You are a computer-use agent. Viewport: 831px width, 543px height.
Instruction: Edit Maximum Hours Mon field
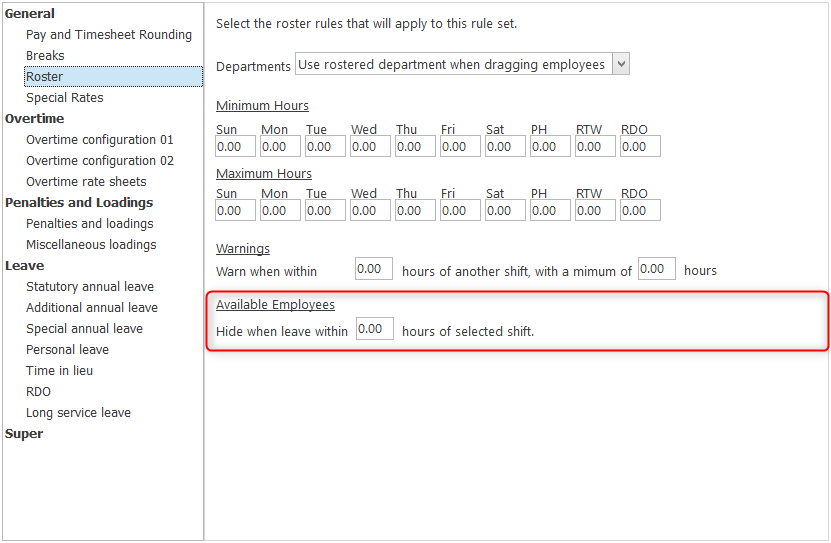click(280, 210)
